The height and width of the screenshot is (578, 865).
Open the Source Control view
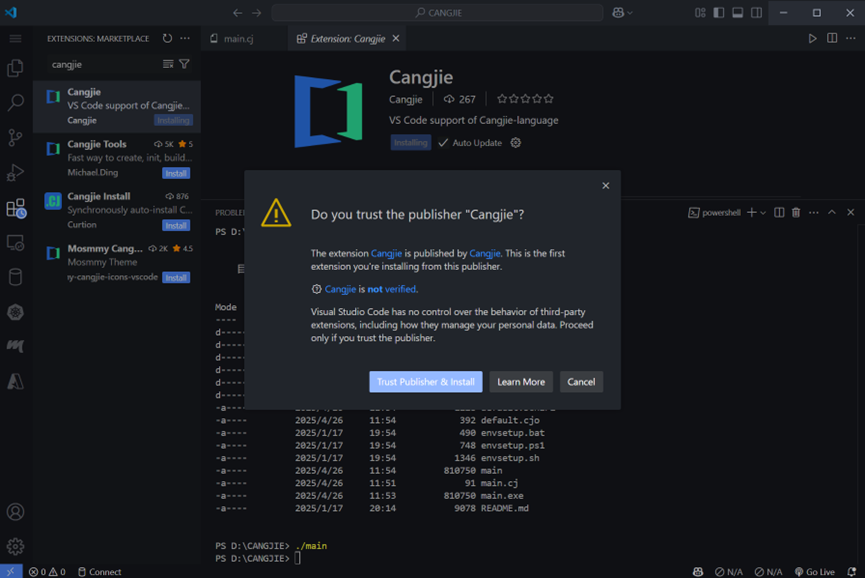tap(15, 137)
